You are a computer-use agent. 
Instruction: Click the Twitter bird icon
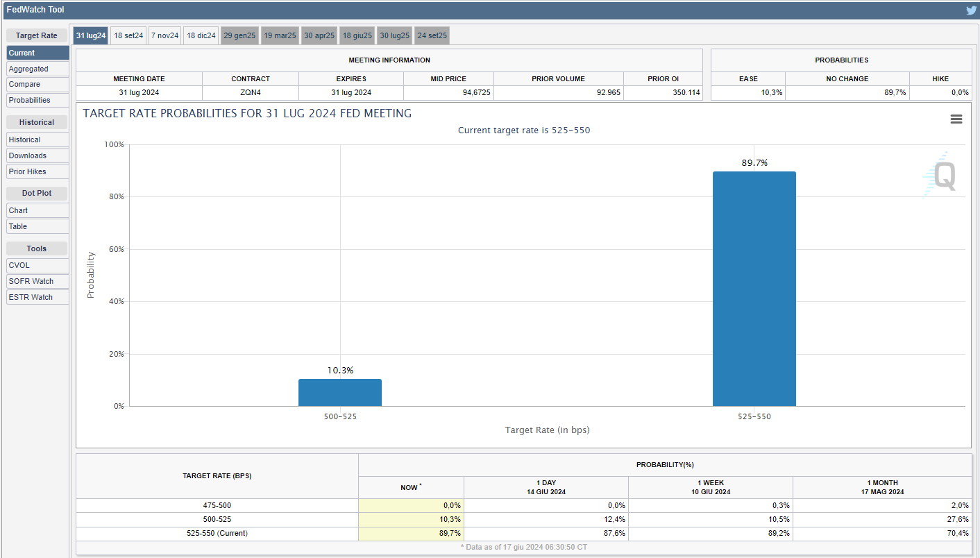971,10
